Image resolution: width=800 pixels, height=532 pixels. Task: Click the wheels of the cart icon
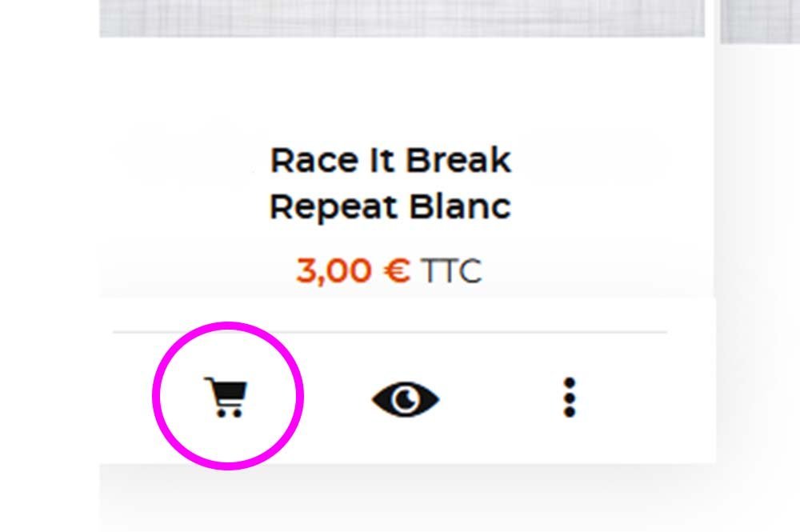(229, 413)
